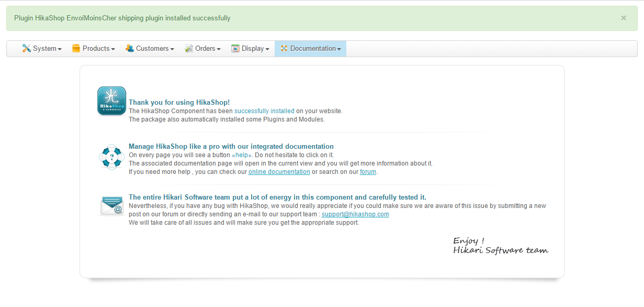Open the Documentation menu label

pos(313,48)
